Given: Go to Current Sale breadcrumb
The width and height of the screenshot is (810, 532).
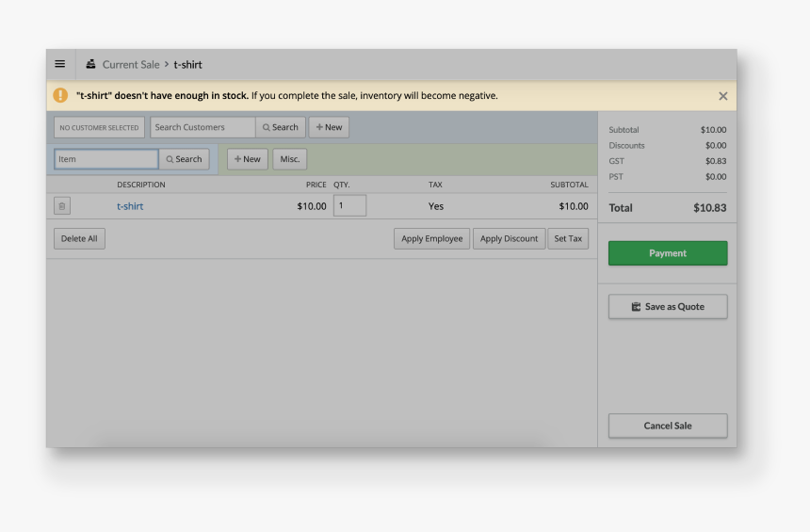Looking at the screenshot, I should [x=131, y=65].
